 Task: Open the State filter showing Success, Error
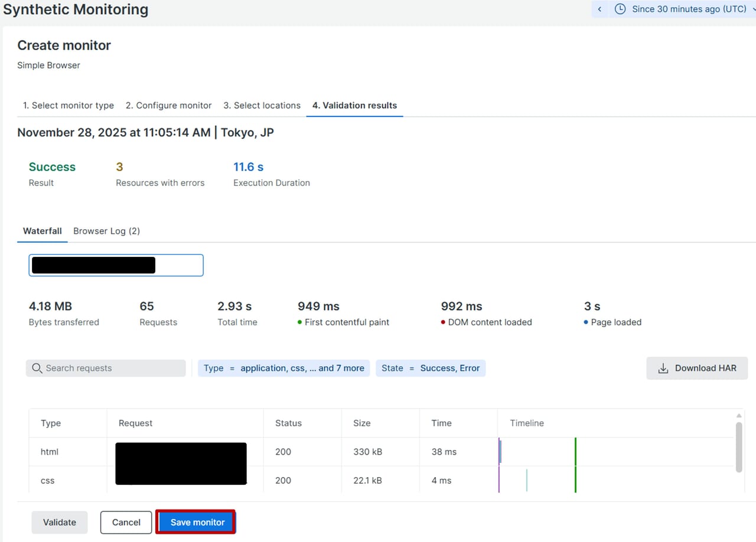tap(431, 368)
